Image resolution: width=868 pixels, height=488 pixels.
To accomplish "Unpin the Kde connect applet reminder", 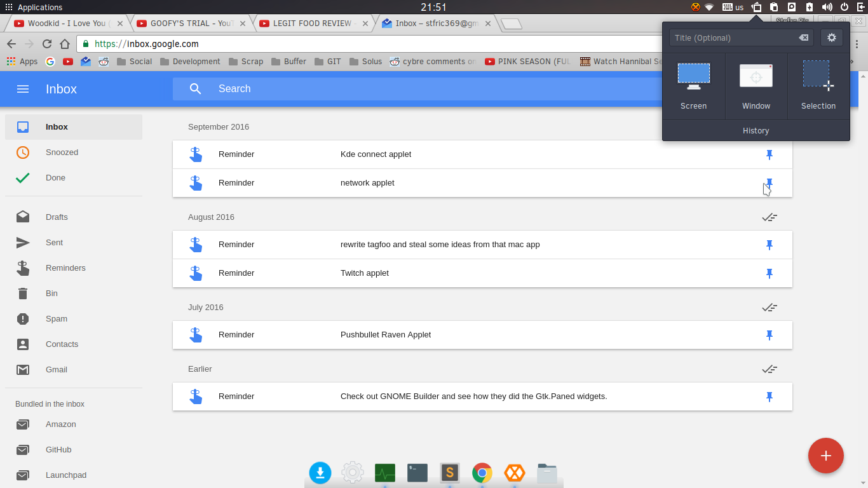I will [x=770, y=154].
